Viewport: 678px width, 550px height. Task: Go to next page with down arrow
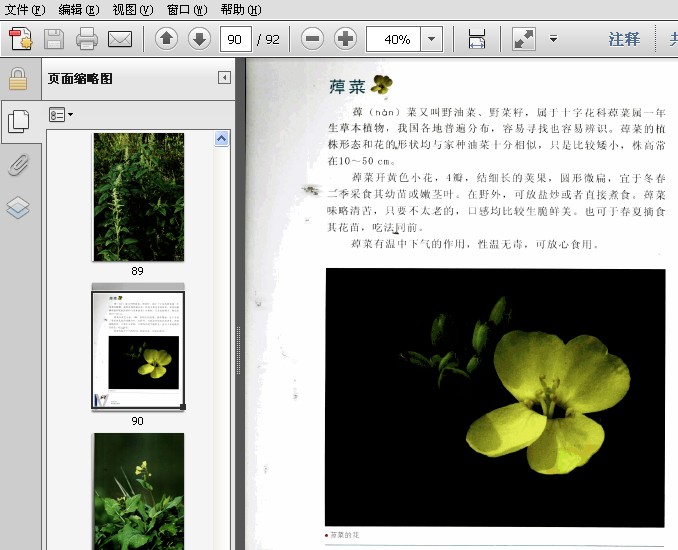pyautogui.click(x=199, y=39)
